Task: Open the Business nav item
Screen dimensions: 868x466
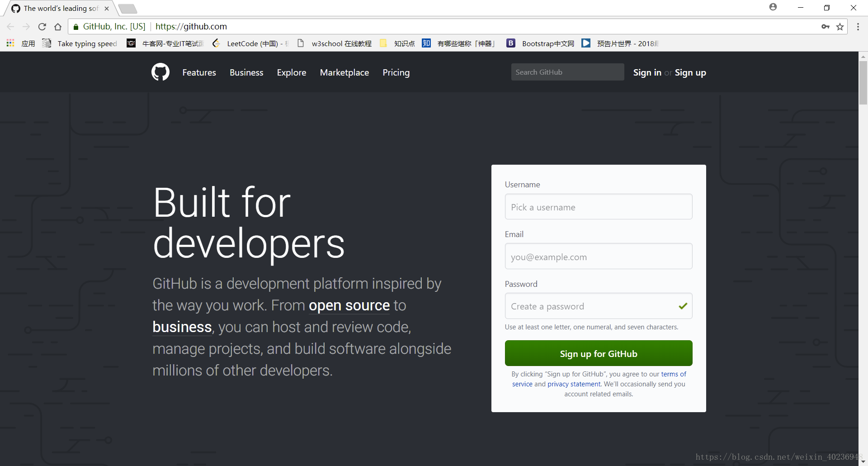Action: click(246, 72)
